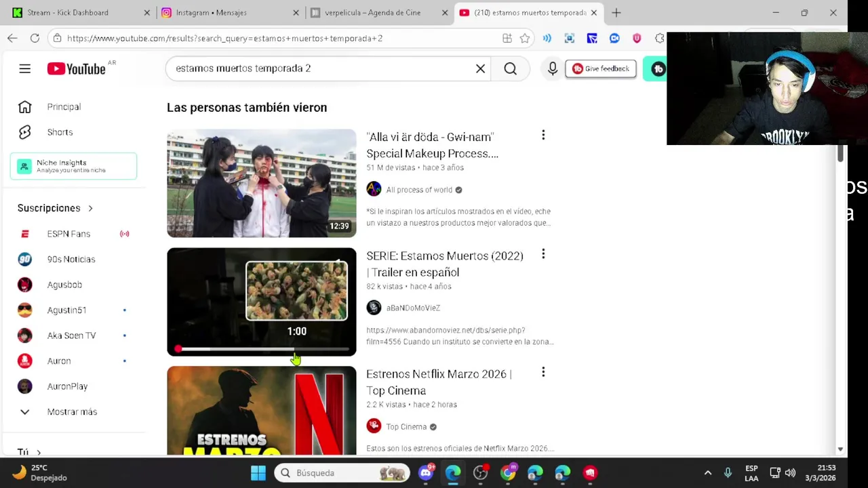Switch to the Instagram Mensajes tab
Viewport: 868px width, 488px height.
click(x=229, y=13)
